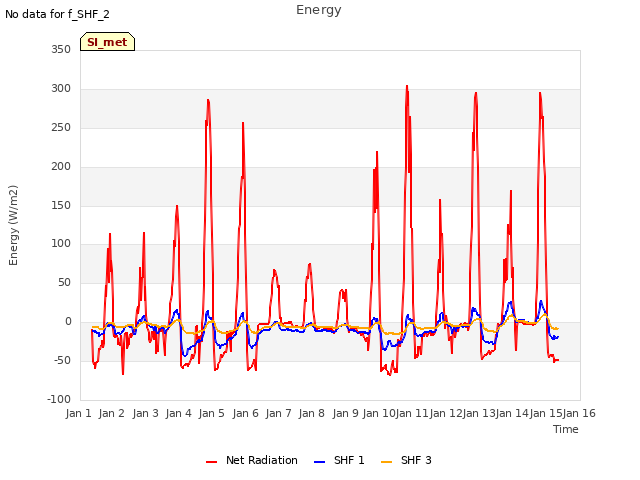640x480 pixels.
Task: Click the Jan 1 x-axis tick label
Action: pyautogui.click(x=78, y=413)
